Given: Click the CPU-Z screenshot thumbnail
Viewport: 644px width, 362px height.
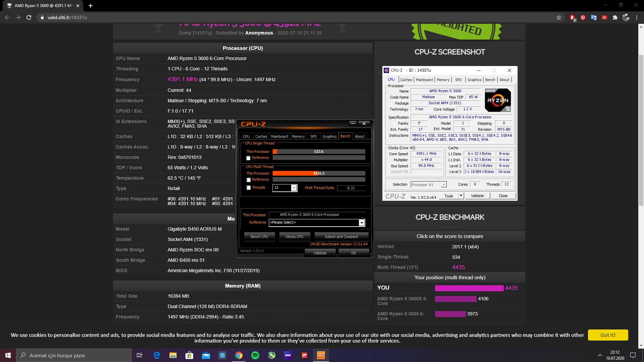Looking at the screenshot, I should point(450,133).
